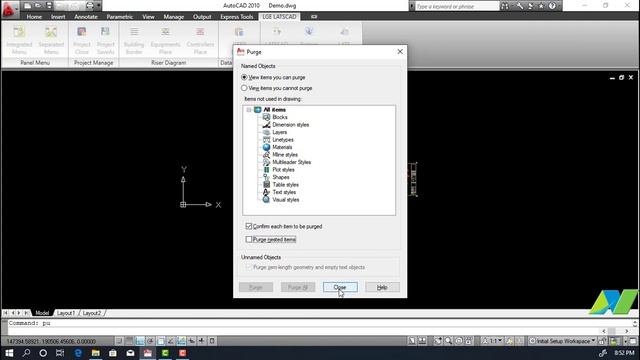Click the command line scroll right arrow
640x360 pixels.
627,331
